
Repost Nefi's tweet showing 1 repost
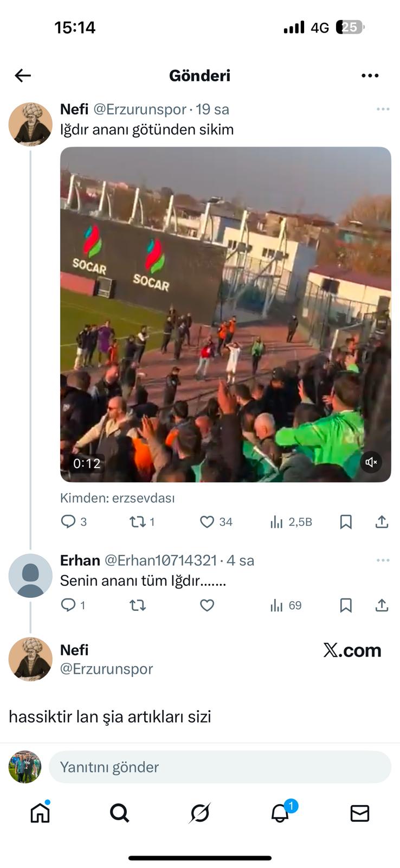[x=142, y=522]
